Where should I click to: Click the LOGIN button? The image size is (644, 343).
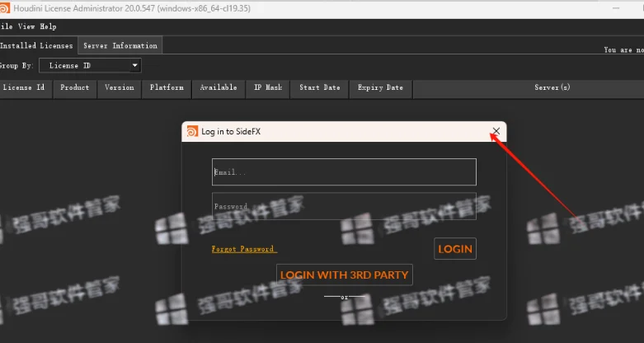point(455,248)
